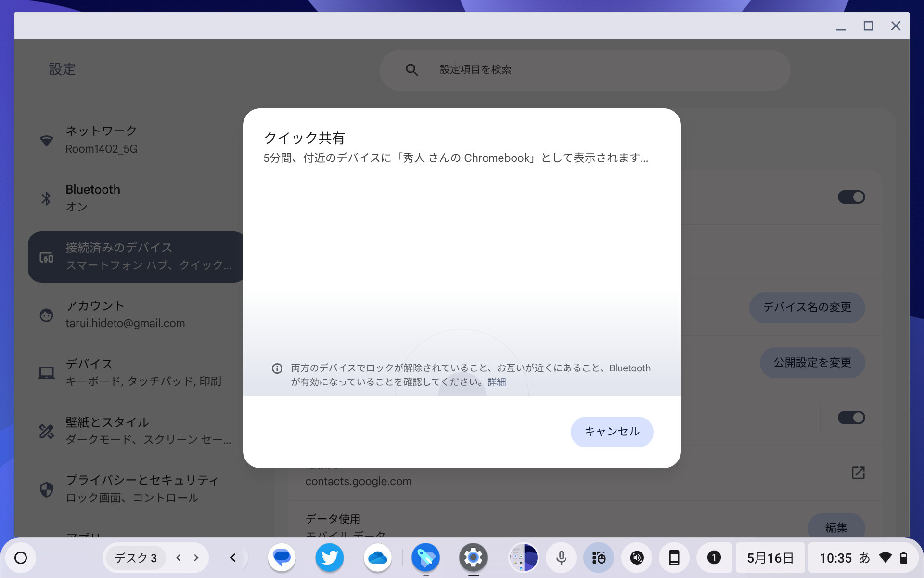Open the Settings app icon on the shelf
The height and width of the screenshot is (578, 924).
474,557
